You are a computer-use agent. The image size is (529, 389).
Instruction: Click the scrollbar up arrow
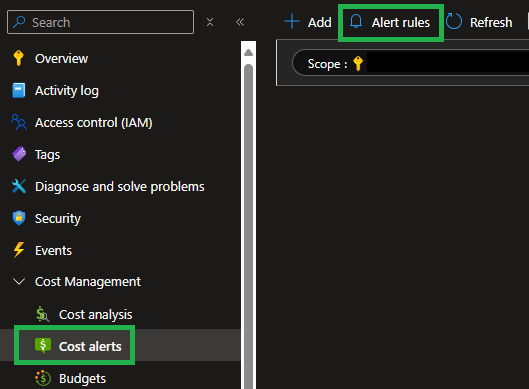pos(248,52)
